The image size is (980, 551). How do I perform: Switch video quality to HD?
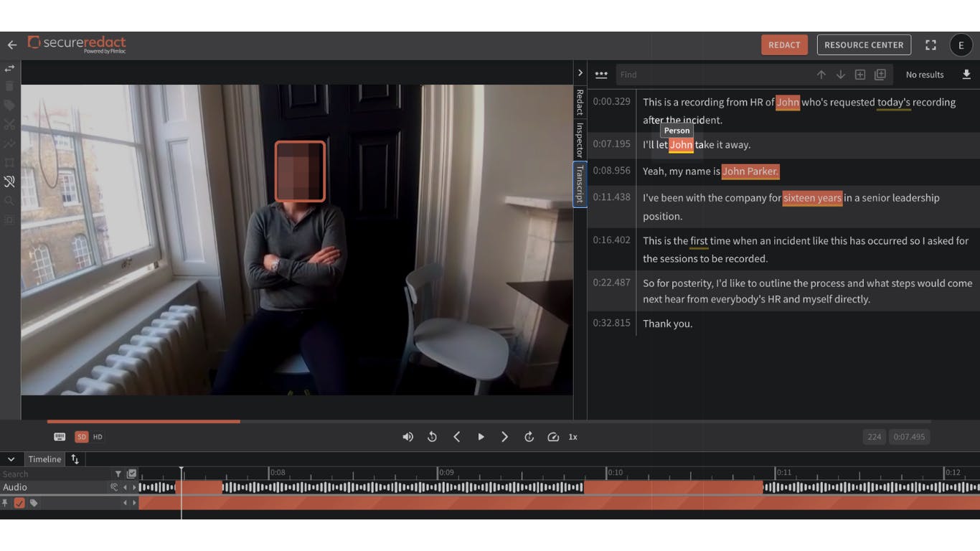pyautogui.click(x=98, y=437)
